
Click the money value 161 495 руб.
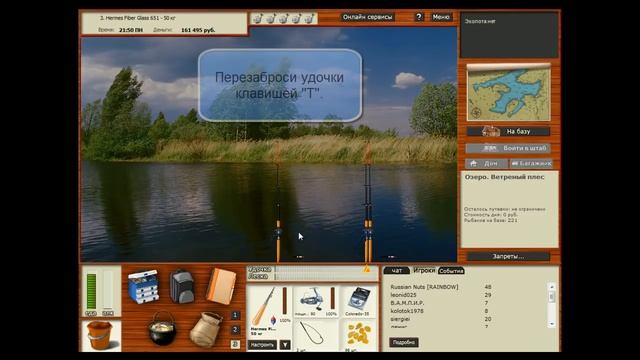tap(198, 30)
